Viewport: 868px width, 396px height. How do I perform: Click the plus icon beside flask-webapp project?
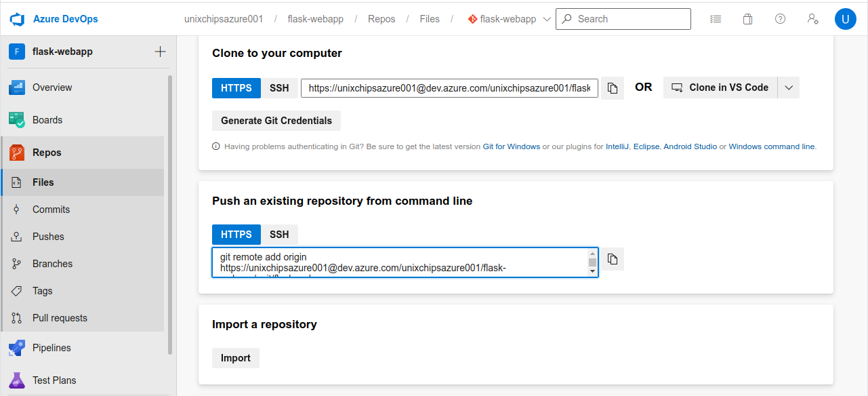pyautogui.click(x=161, y=52)
